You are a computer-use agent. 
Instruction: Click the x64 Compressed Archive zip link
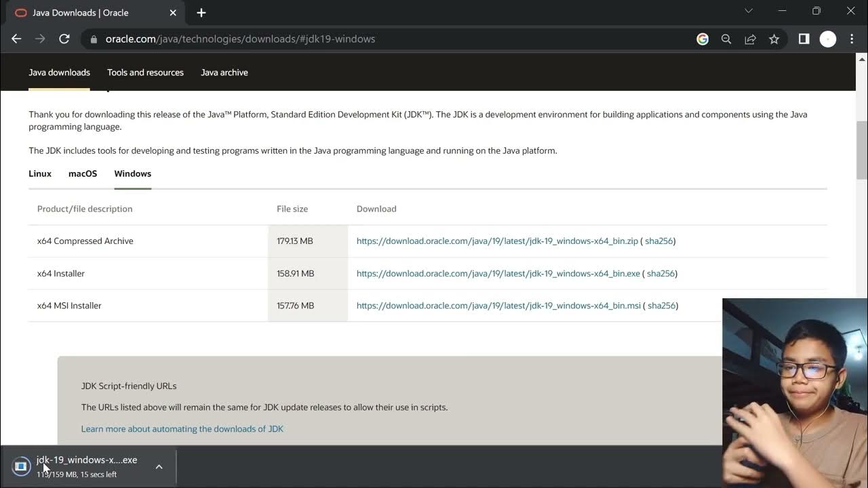coord(497,241)
